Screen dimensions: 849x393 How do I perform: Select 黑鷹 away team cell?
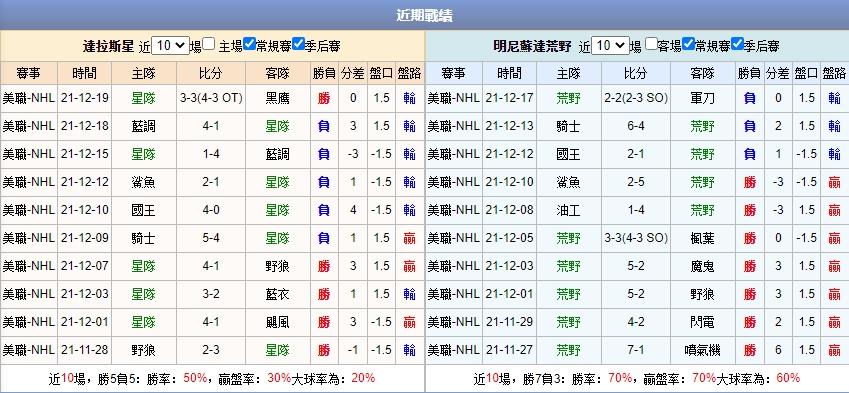pyautogui.click(x=278, y=98)
